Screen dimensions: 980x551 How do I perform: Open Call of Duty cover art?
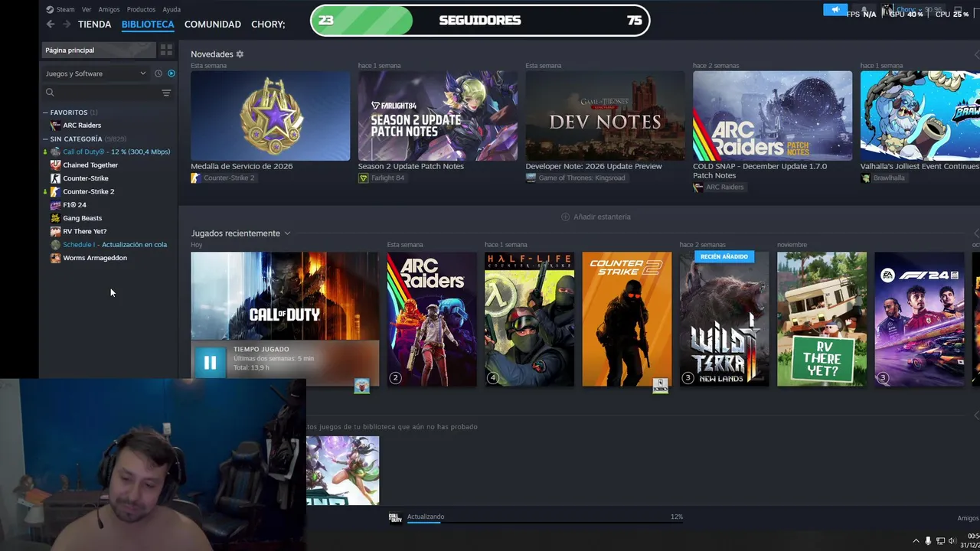pos(284,296)
